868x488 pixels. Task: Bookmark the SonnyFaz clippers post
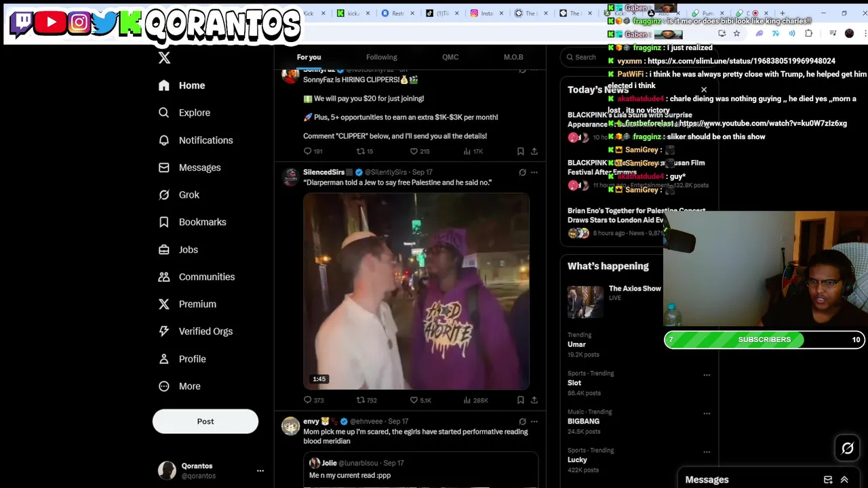[x=520, y=151]
